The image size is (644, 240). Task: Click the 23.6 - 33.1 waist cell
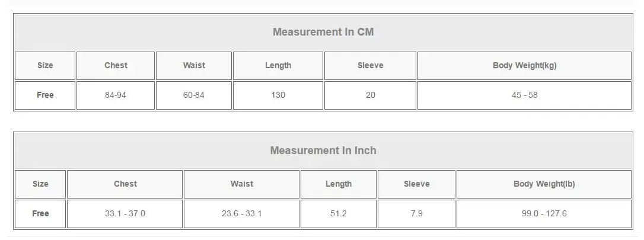(x=242, y=213)
